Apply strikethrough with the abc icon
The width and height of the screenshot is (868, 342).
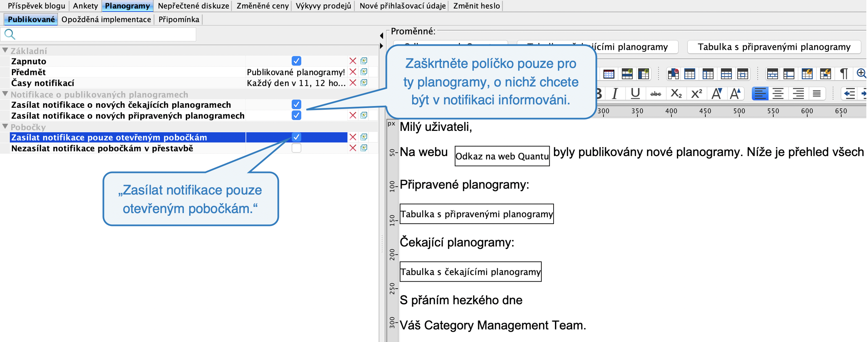[656, 94]
